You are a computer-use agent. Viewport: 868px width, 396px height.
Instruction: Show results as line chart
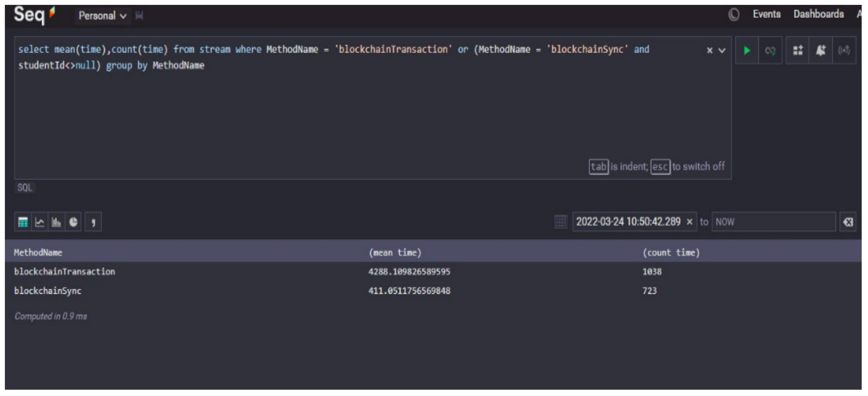40,222
